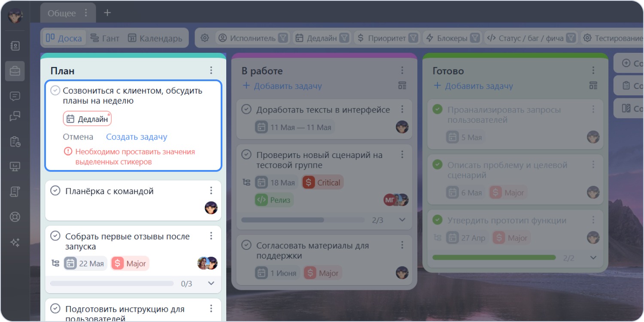644x322 pixels.
Task: Click assignee avatar on Планёрка с командой card
Action: (x=211, y=208)
